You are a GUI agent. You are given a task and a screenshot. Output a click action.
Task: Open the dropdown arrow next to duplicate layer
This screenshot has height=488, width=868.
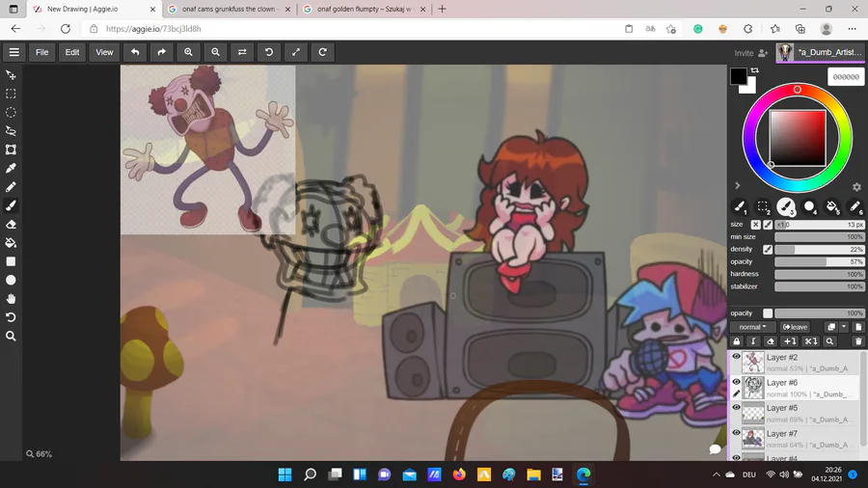[x=844, y=327]
